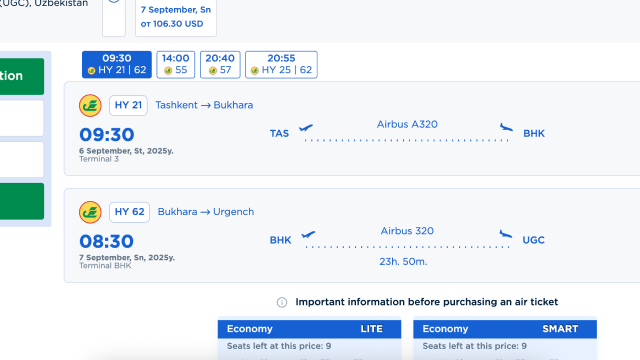The height and width of the screenshot is (360, 640).
Task: Click the HY 21 airline logo icon
Action: [90, 105]
